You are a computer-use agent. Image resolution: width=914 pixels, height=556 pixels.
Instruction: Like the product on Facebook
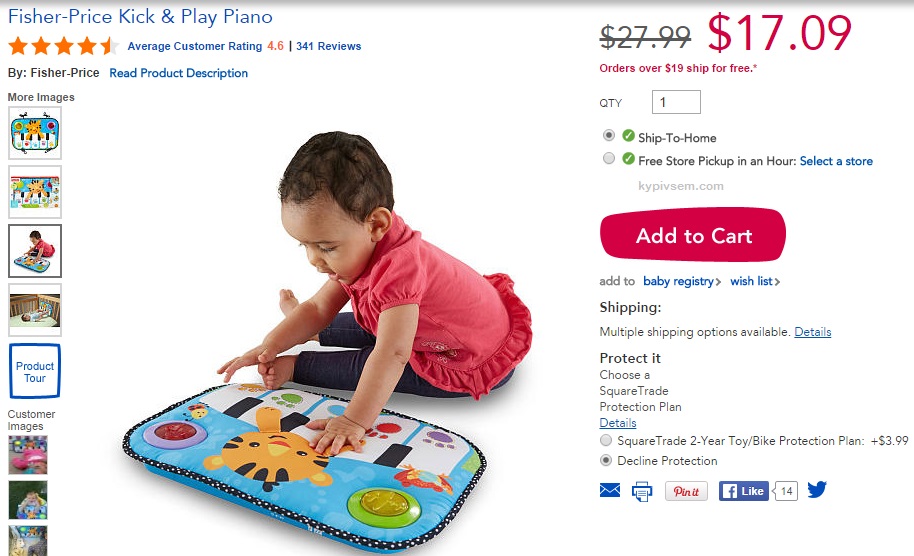tap(743, 491)
